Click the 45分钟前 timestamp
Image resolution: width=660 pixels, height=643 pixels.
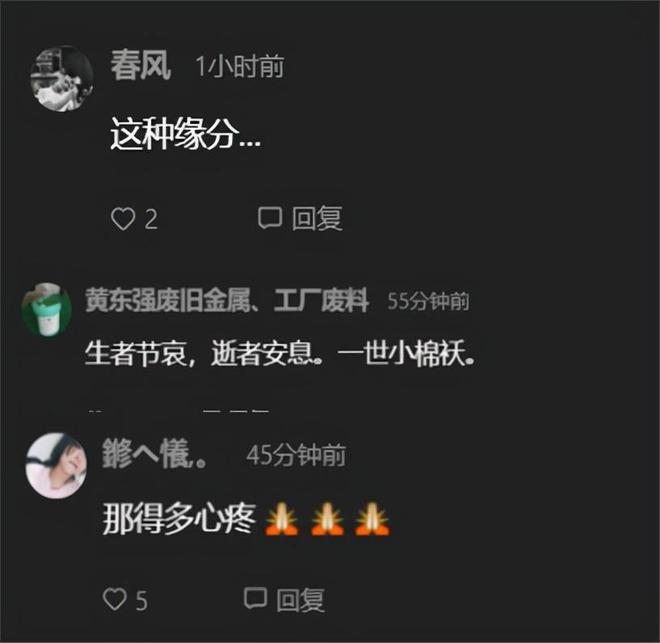click(x=296, y=454)
